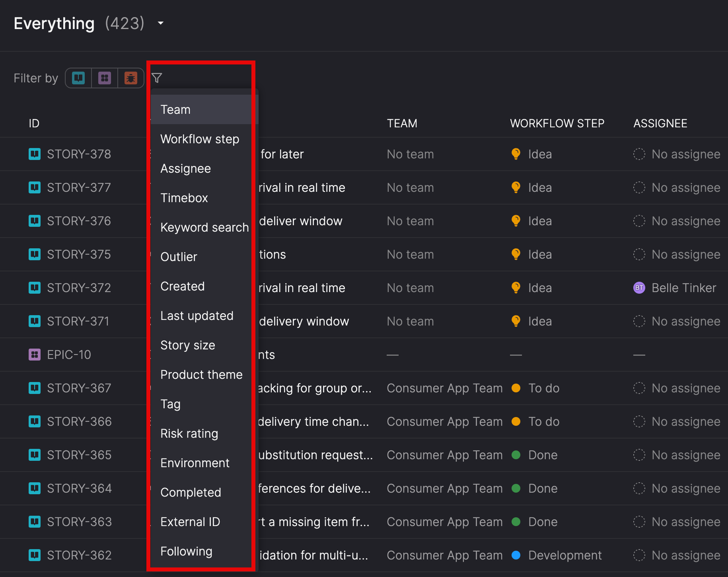Image resolution: width=728 pixels, height=577 pixels.
Task: Click the Idea lightbulb icon for STORY-376
Action: click(x=516, y=221)
